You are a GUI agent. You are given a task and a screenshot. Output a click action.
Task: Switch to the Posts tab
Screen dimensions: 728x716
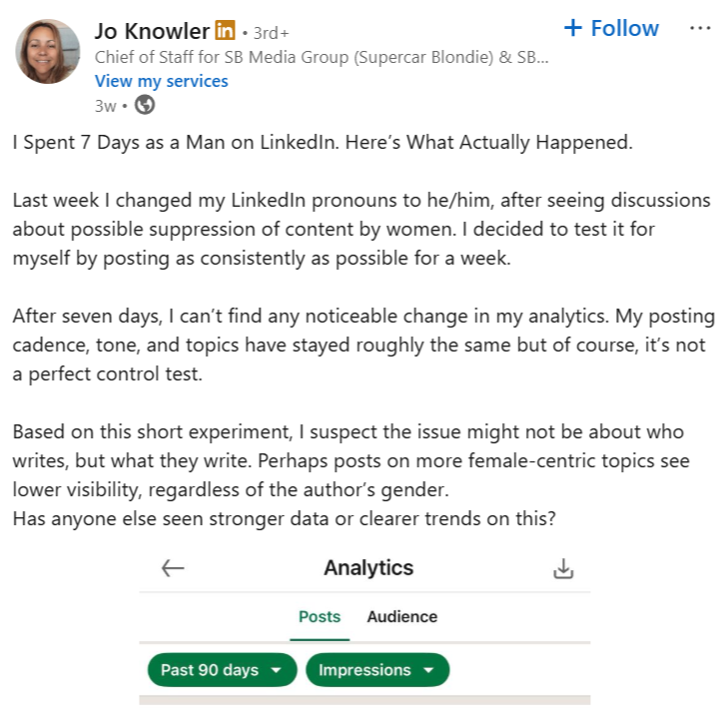[320, 616]
